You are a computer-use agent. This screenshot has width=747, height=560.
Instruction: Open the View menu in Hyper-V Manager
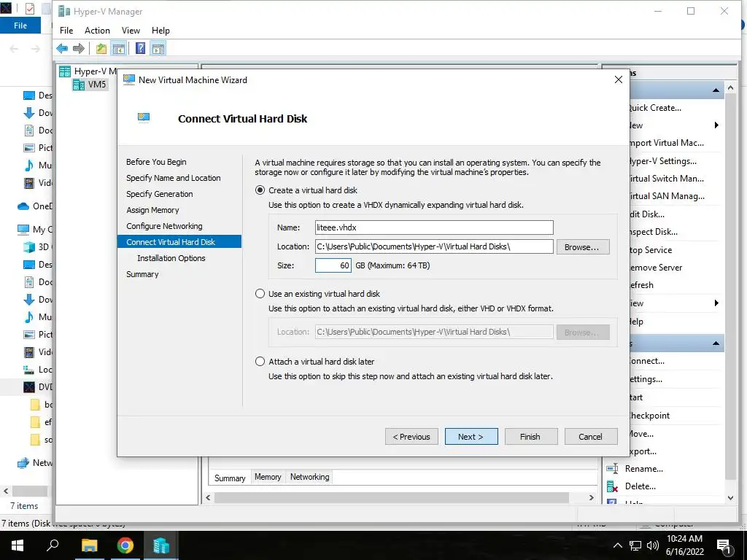click(131, 31)
